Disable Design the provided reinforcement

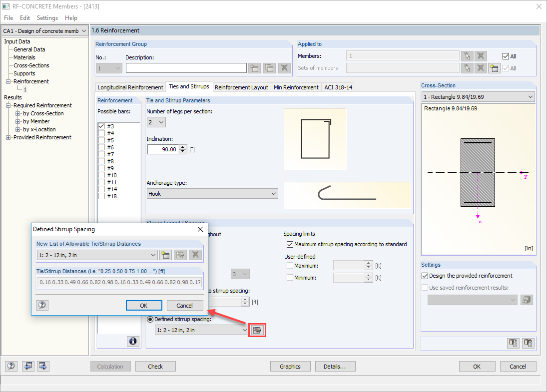pos(425,275)
